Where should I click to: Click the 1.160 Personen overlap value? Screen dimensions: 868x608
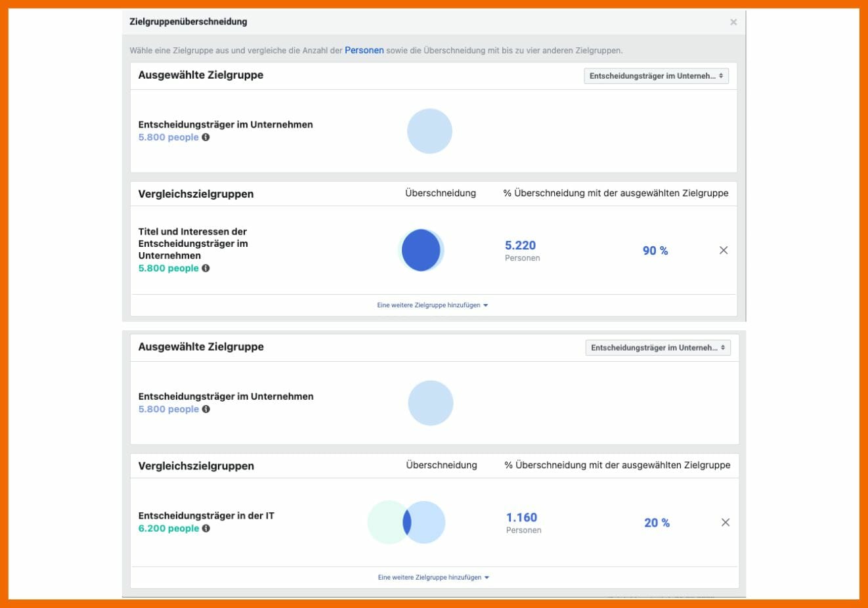(x=523, y=517)
